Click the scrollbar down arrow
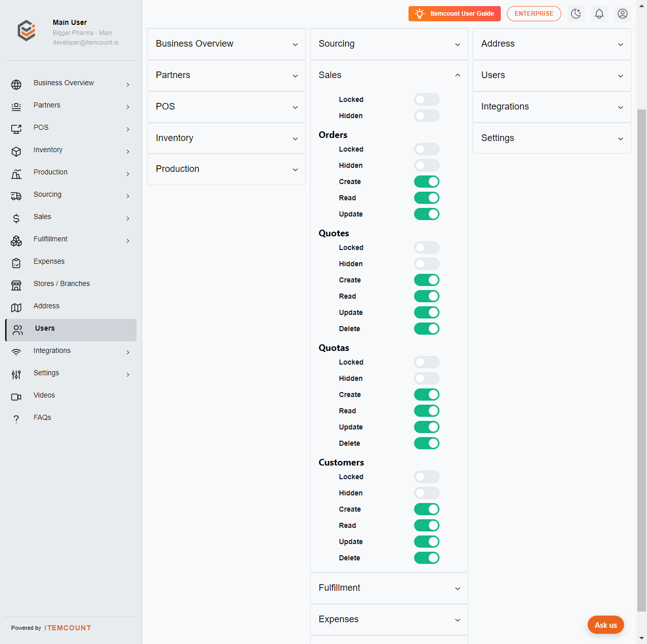Viewport: 647px width, 644px height. tap(642, 638)
